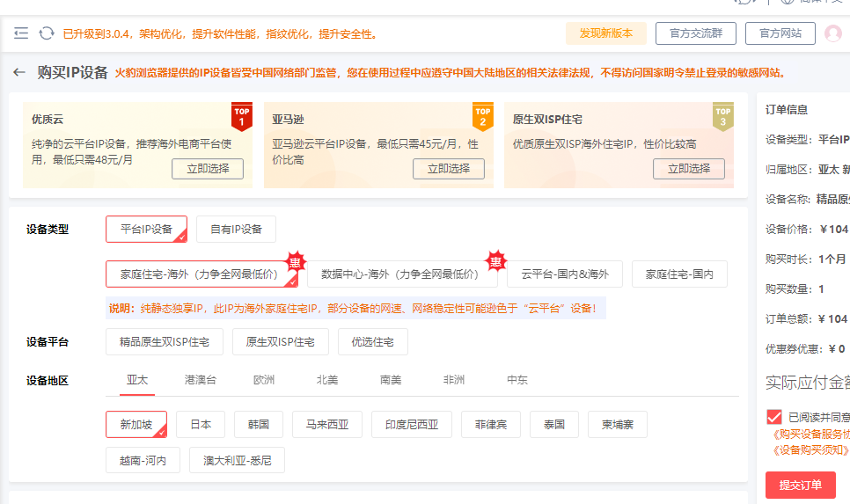Select 泰国 region

554,424
